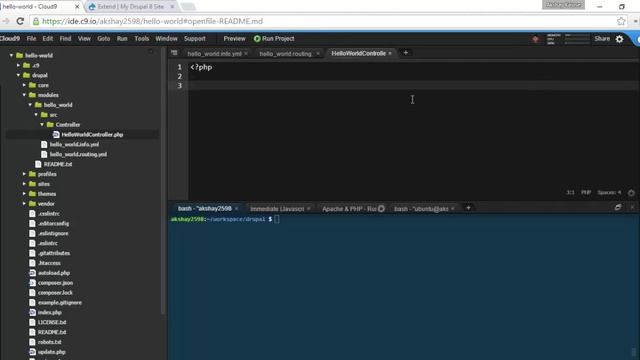This screenshot has width=640, height=360.
Task: Click the memory CPU usage bars indicator
Action: point(568,39)
